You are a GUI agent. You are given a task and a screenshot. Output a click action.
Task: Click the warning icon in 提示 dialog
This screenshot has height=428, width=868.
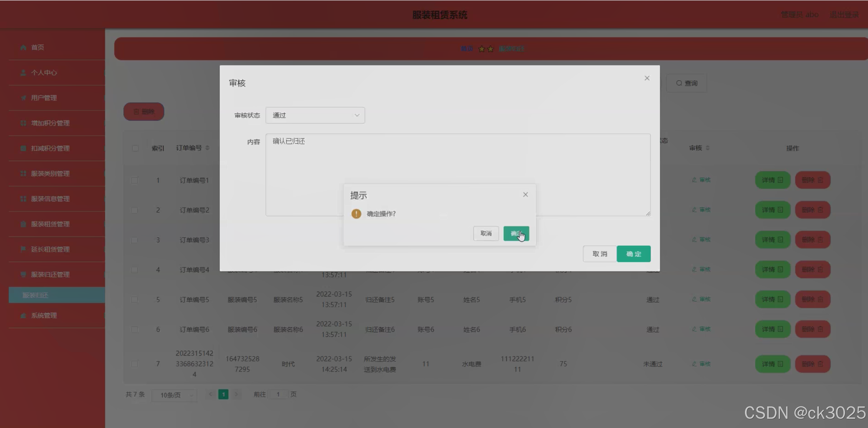[356, 214]
